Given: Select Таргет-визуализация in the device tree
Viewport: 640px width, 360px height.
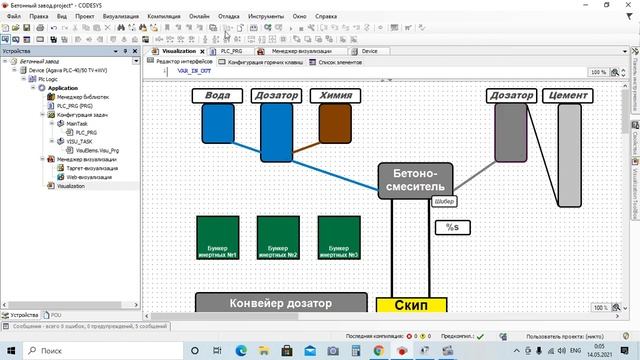Looking at the screenshot, I should point(92,168).
